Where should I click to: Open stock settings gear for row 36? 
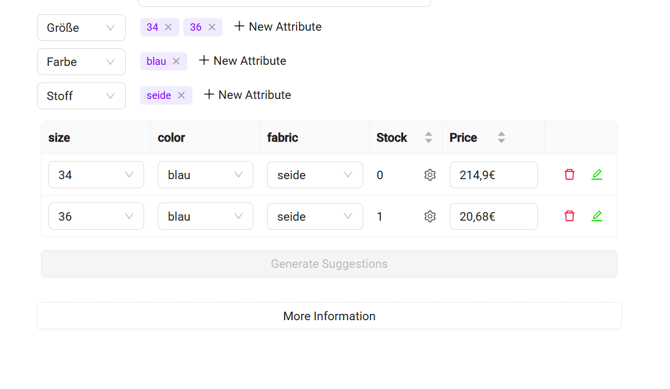tap(430, 216)
